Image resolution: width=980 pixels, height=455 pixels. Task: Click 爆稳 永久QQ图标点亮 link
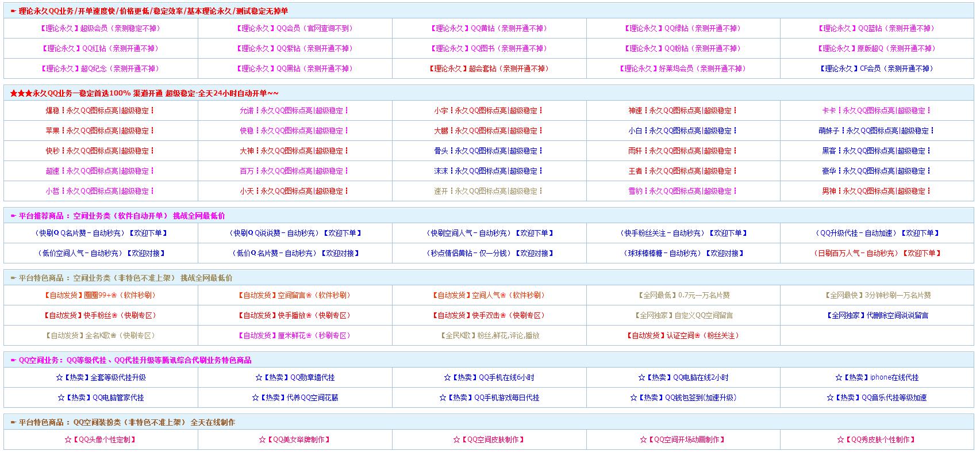101,110
